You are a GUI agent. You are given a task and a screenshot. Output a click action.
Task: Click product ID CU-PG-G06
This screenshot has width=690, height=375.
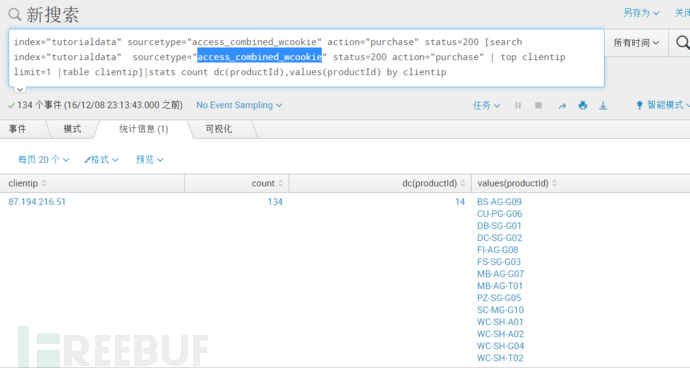[499, 214]
